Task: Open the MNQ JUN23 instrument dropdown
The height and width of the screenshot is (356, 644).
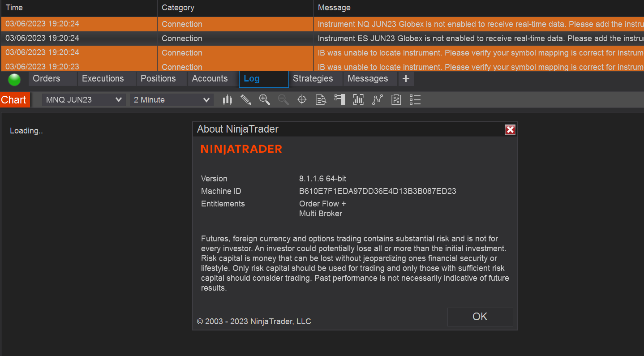Action: [84, 100]
